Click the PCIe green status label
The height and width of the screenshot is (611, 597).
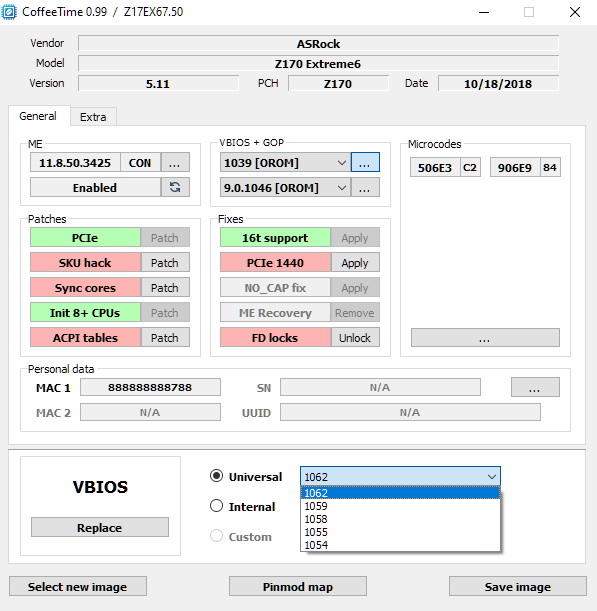(85, 238)
